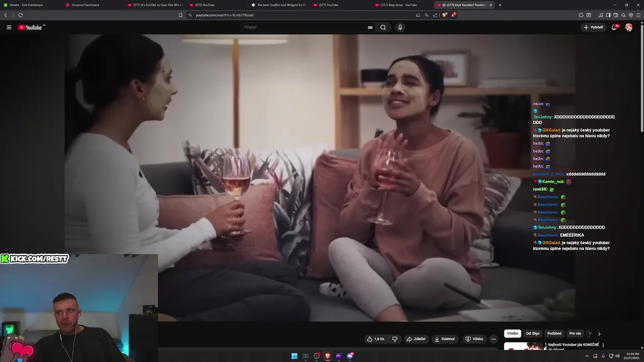Start voice search with the microphone
The image size is (644, 362).
[x=400, y=27]
